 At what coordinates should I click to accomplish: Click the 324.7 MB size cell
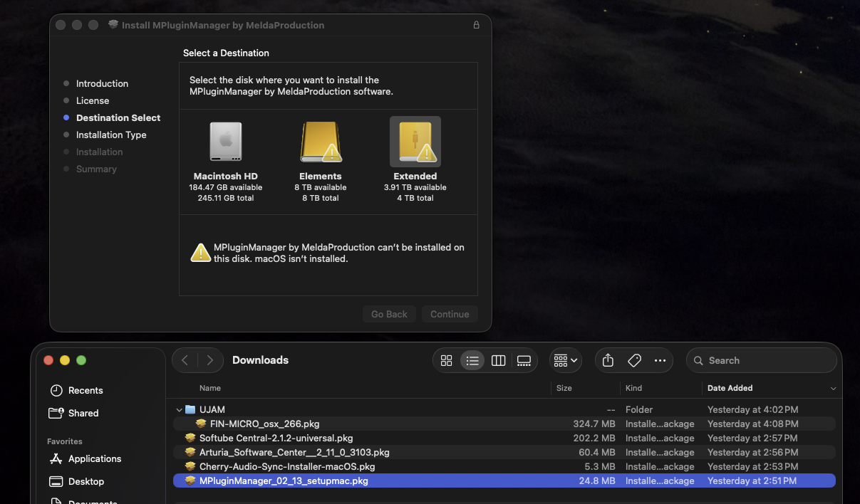(594, 424)
